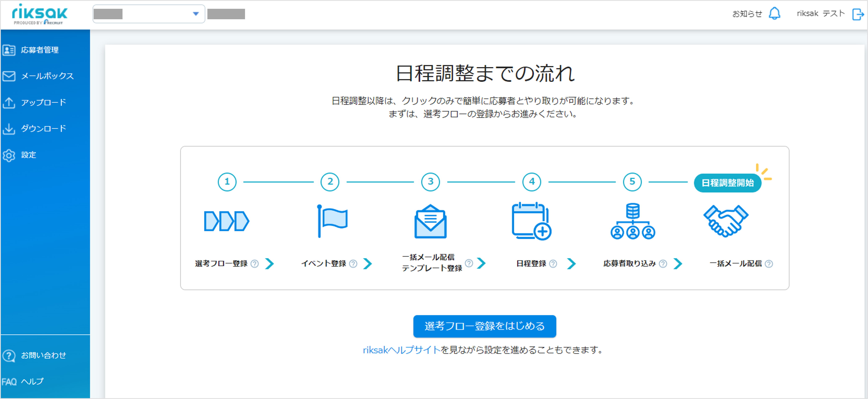Click the mail template envelope icon
This screenshot has width=868, height=399.
pos(430,221)
